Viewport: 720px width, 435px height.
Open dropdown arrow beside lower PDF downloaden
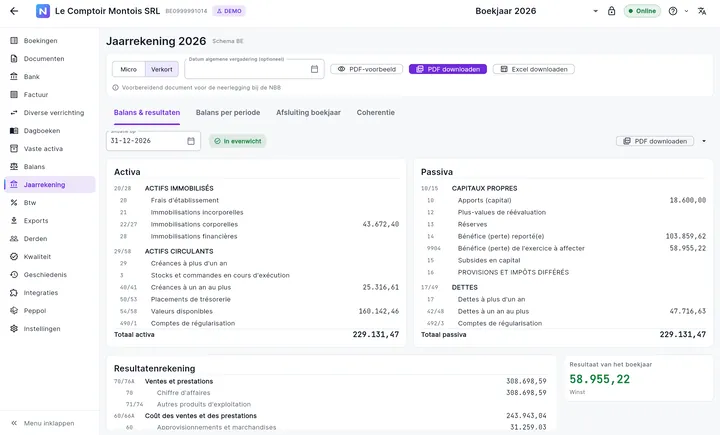coord(703,141)
